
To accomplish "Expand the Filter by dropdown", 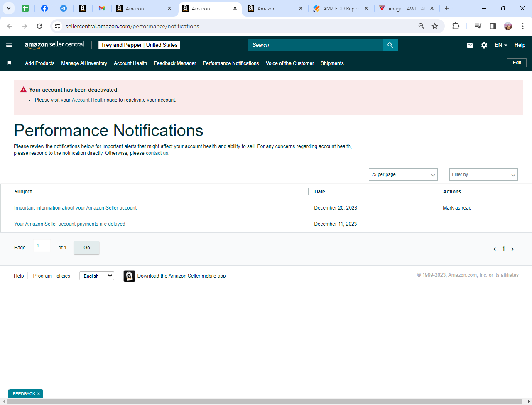I will [483, 175].
